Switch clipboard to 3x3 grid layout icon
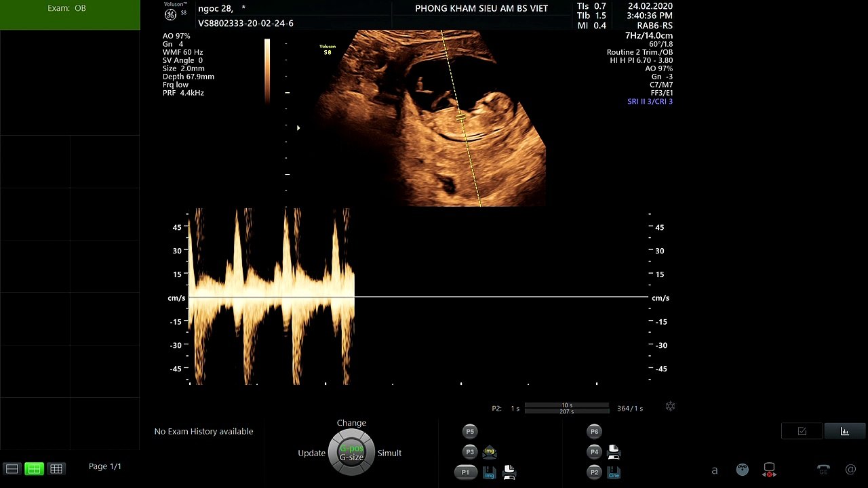The width and height of the screenshot is (868, 488). coord(56,468)
